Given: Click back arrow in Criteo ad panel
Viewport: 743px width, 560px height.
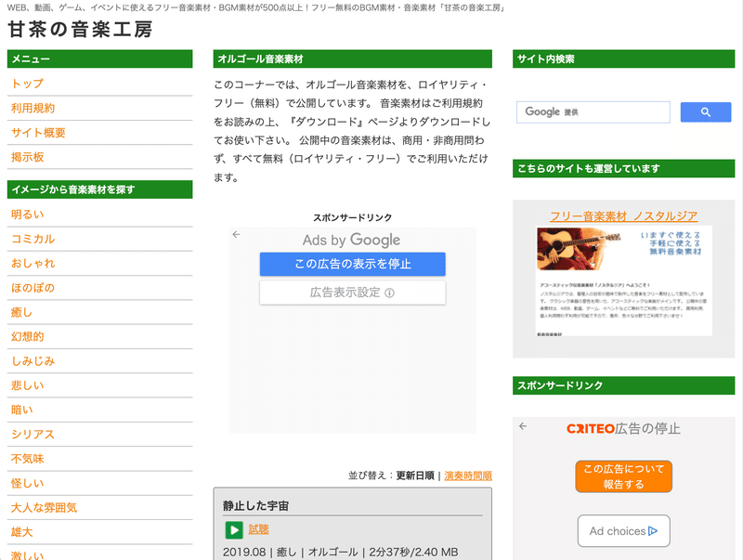Looking at the screenshot, I should (x=523, y=426).
